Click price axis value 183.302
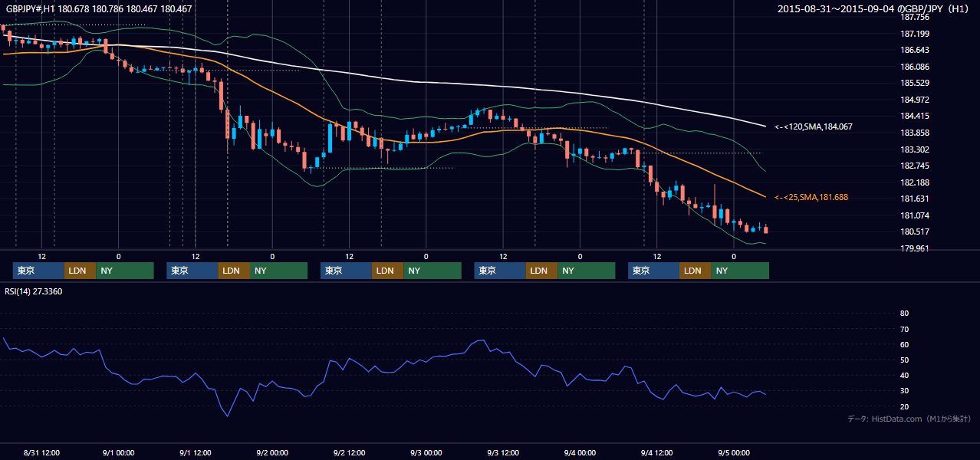Screen dimensions: 980x460 pos(916,150)
